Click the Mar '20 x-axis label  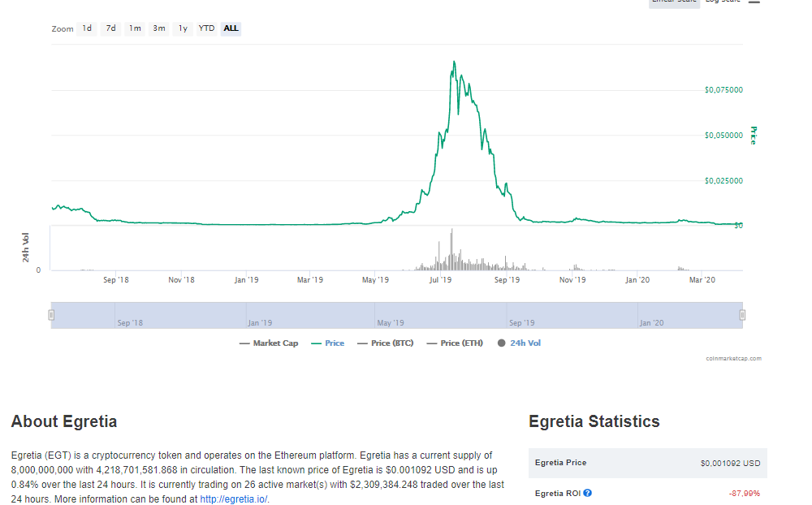click(x=702, y=280)
